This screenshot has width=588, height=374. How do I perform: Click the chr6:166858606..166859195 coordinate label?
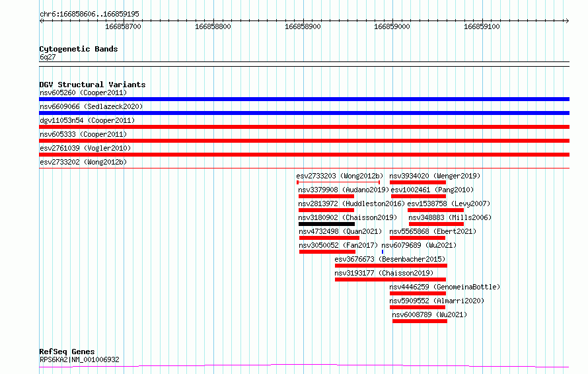(89, 14)
